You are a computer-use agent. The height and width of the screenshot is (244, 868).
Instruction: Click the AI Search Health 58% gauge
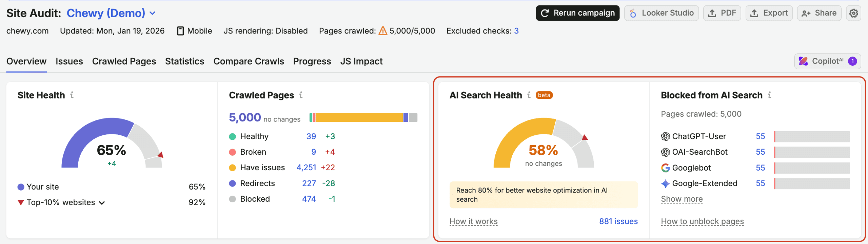(x=544, y=142)
